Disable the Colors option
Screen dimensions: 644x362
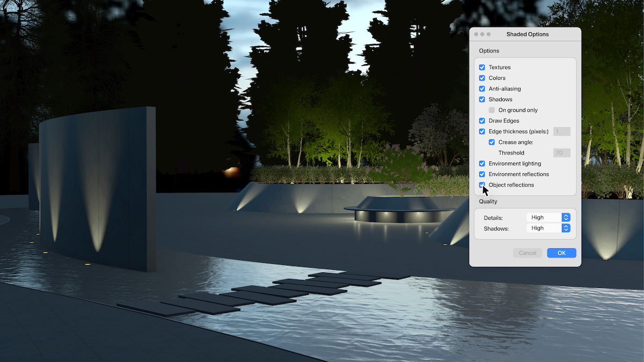(x=482, y=78)
